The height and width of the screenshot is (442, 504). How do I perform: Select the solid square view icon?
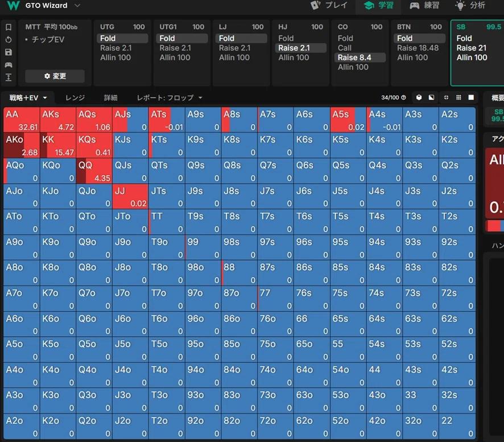(471, 97)
